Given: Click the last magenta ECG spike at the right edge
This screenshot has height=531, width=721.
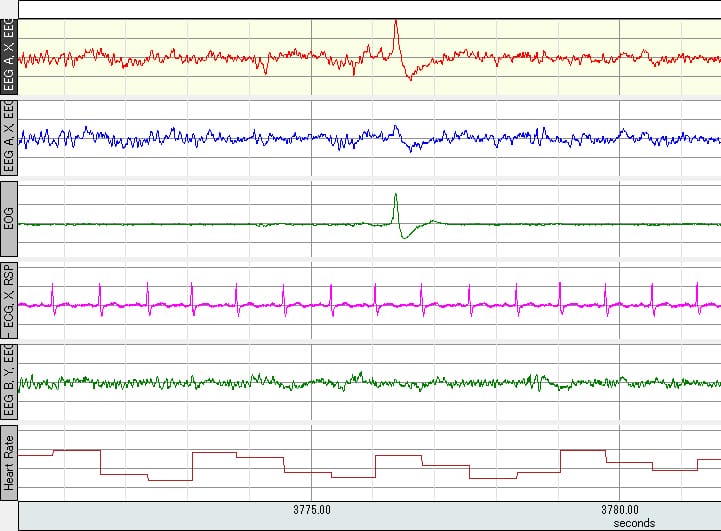Looking at the screenshot, I should point(699,289).
